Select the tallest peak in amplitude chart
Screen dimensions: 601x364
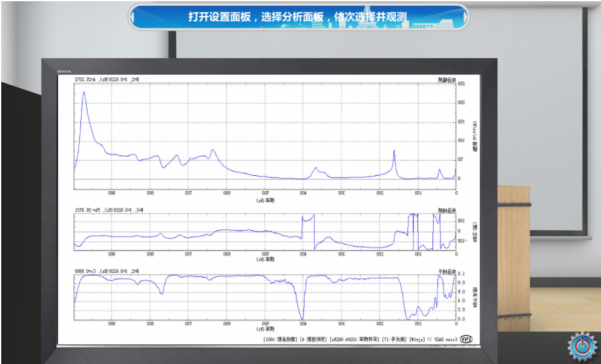(84, 93)
